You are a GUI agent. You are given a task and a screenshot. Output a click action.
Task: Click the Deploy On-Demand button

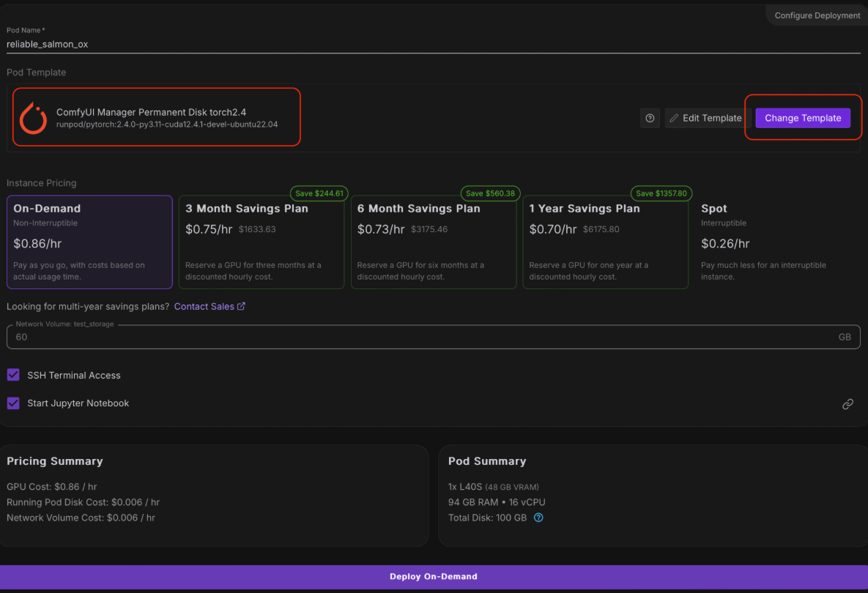(434, 576)
